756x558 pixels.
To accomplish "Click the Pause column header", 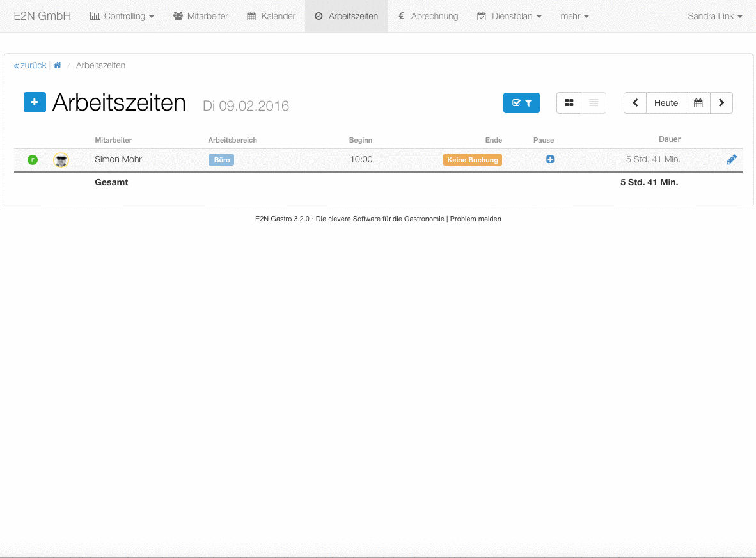I will (544, 140).
